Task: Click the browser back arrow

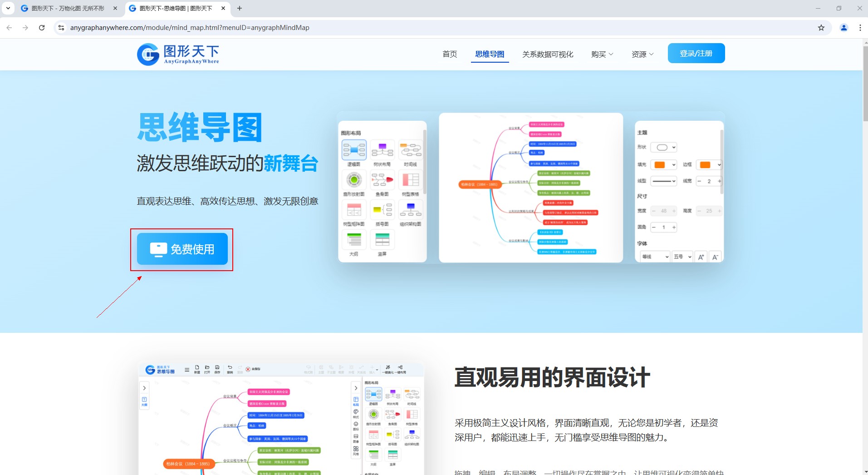Action: [x=9, y=28]
